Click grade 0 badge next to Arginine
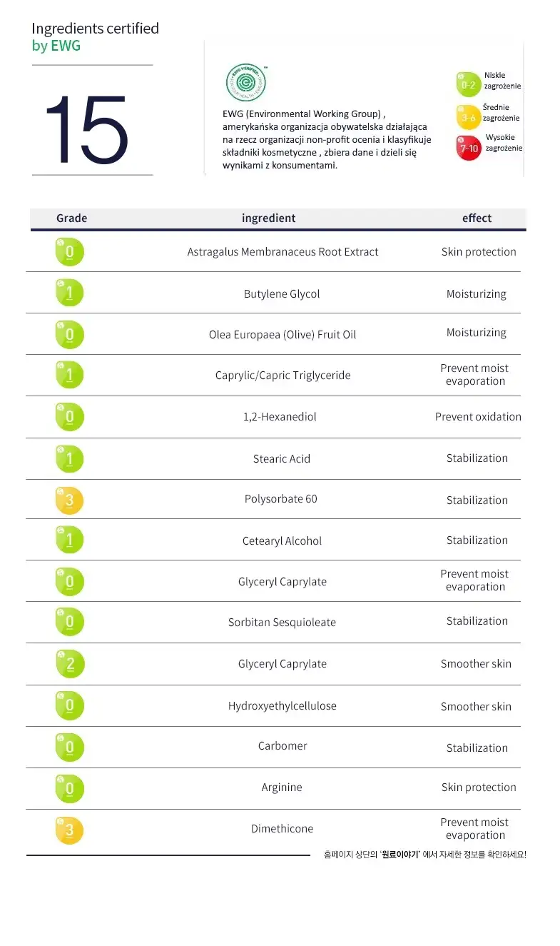Screen dimensions: 560x946 [x=70, y=788]
